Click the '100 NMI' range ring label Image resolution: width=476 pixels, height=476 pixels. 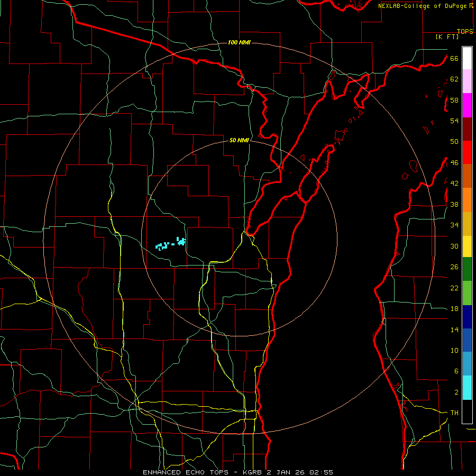pyautogui.click(x=239, y=42)
